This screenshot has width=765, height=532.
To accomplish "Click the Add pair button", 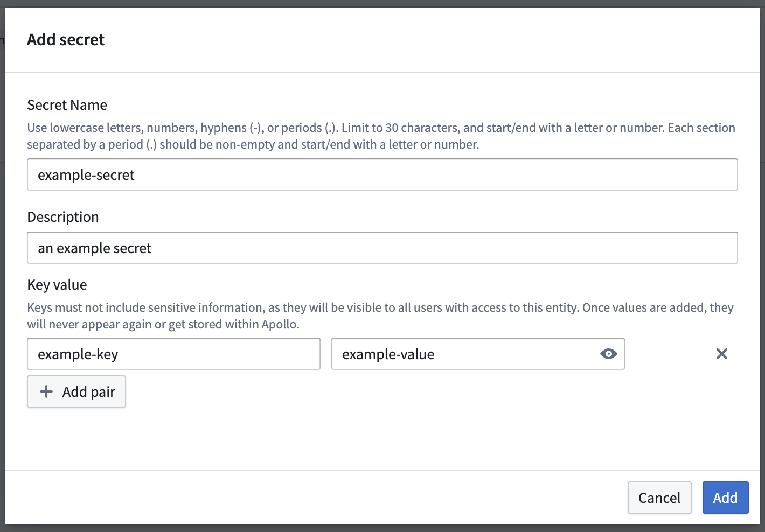I will point(76,391).
